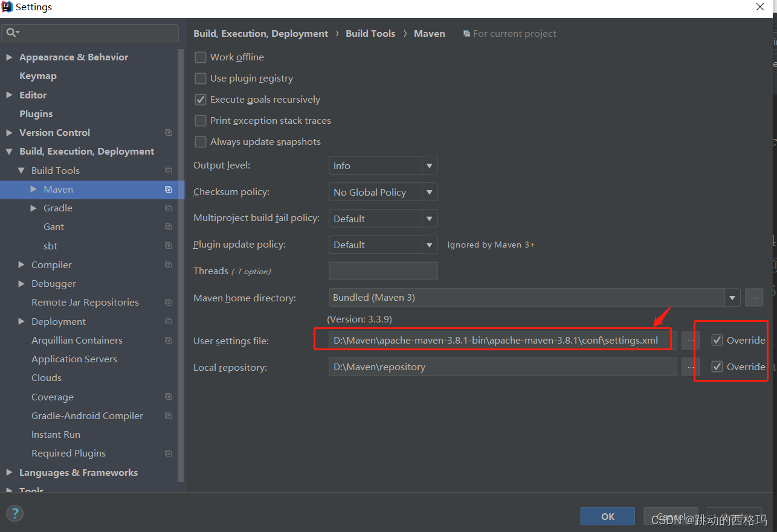Image resolution: width=777 pixels, height=532 pixels.
Task: Click the help question mark icon
Action: pyautogui.click(x=15, y=514)
